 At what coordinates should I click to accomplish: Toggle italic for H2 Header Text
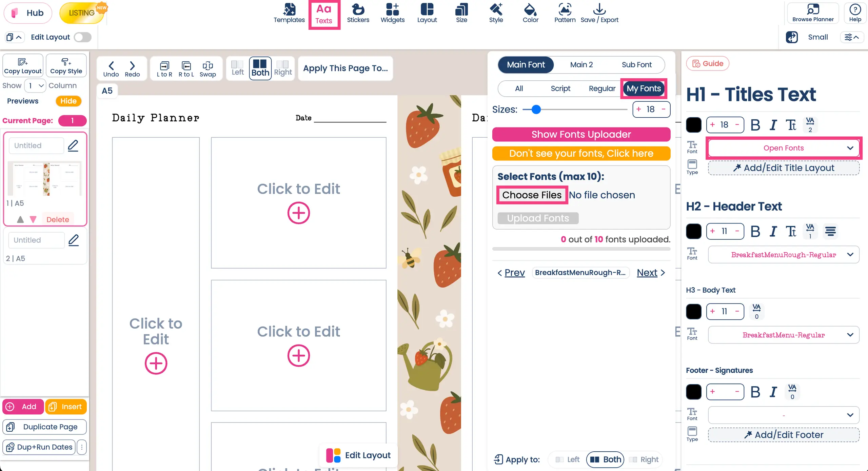pyautogui.click(x=773, y=232)
